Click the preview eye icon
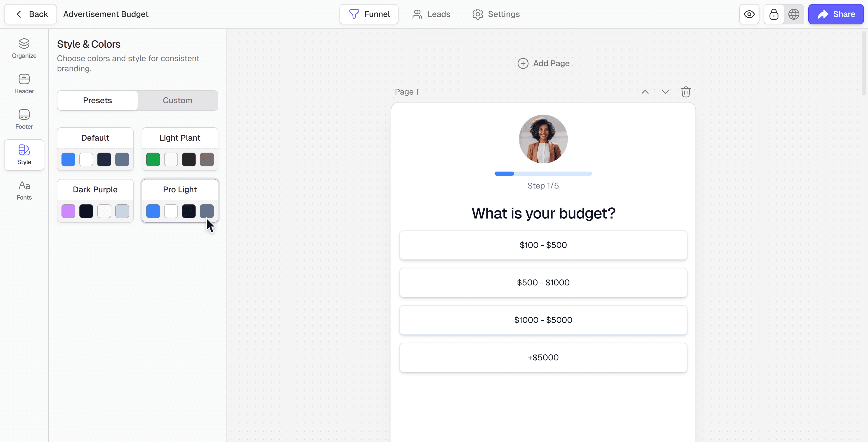This screenshot has height=442, width=868. tap(749, 14)
